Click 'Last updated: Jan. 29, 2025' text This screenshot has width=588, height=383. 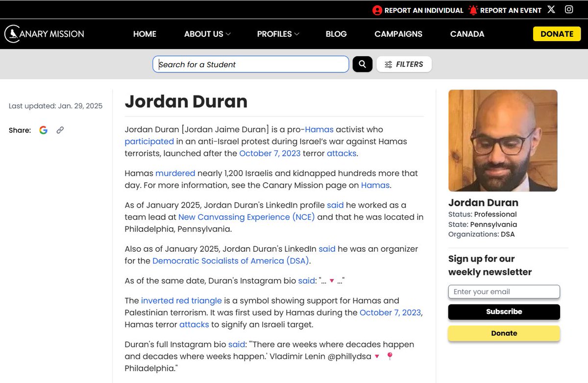coord(55,106)
